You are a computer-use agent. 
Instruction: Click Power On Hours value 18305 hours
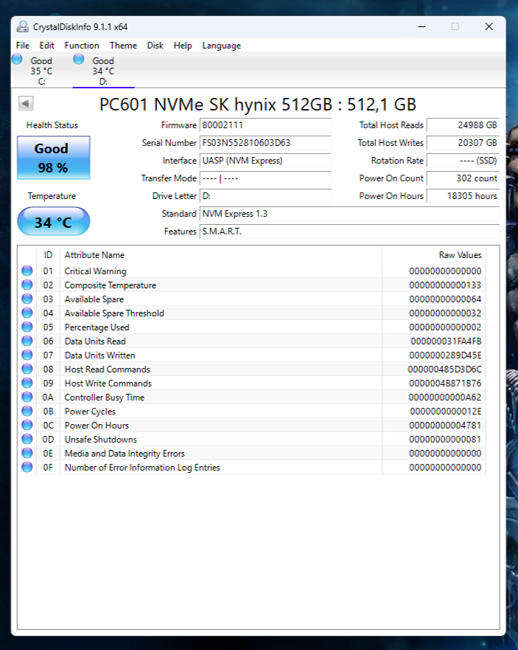click(x=463, y=196)
